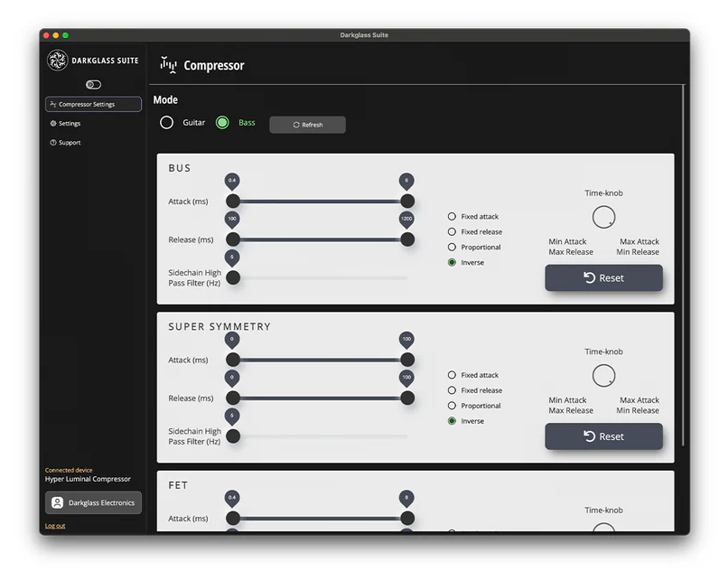The height and width of the screenshot is (581, 728).
Task: Toggle the sidebar theme switch
Action: pos(93,85)
